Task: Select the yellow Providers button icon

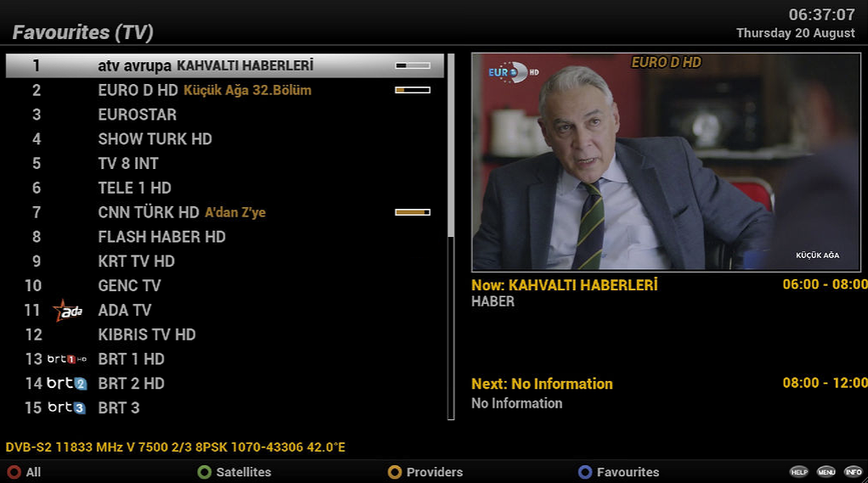Action: (x=395, y=472)
